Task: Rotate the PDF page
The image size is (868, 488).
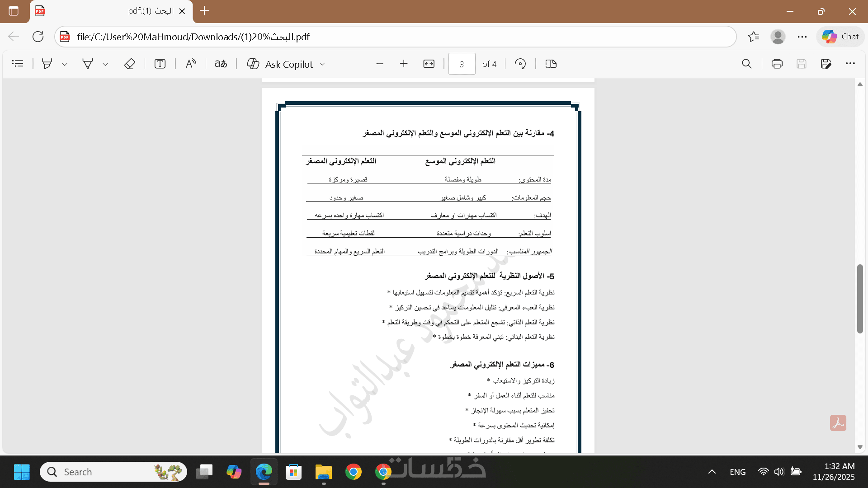Action: pos(520,64)
